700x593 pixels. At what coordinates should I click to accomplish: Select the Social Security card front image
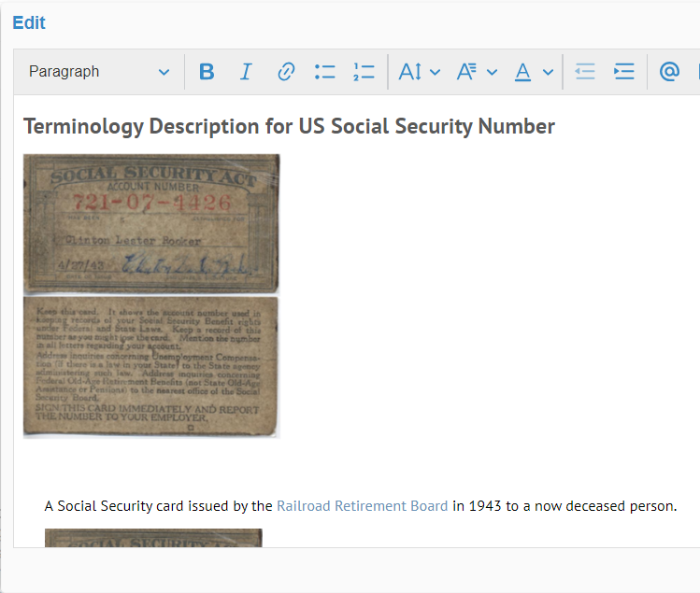click(x=151, y=223)
